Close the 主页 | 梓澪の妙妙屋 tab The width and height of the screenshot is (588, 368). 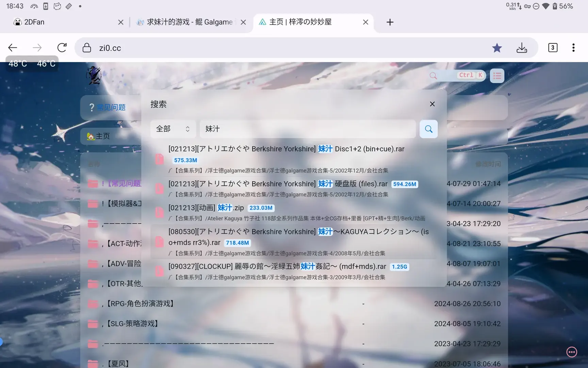click(366, 22)
